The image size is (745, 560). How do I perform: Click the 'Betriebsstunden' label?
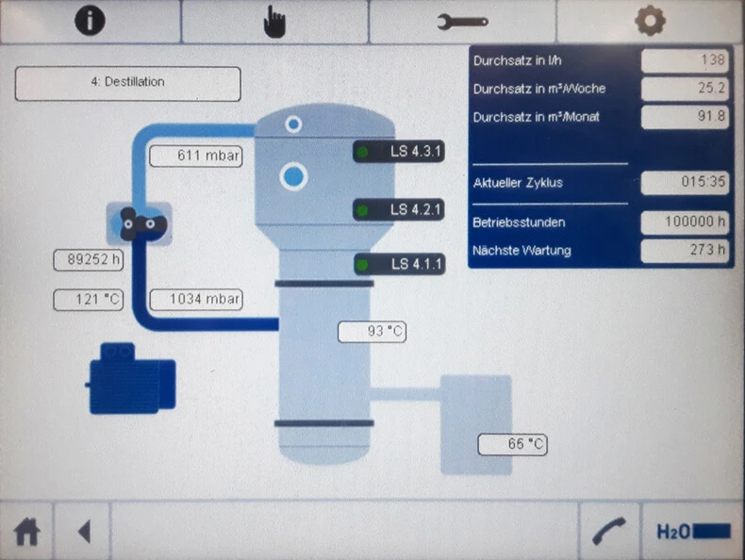519,222
